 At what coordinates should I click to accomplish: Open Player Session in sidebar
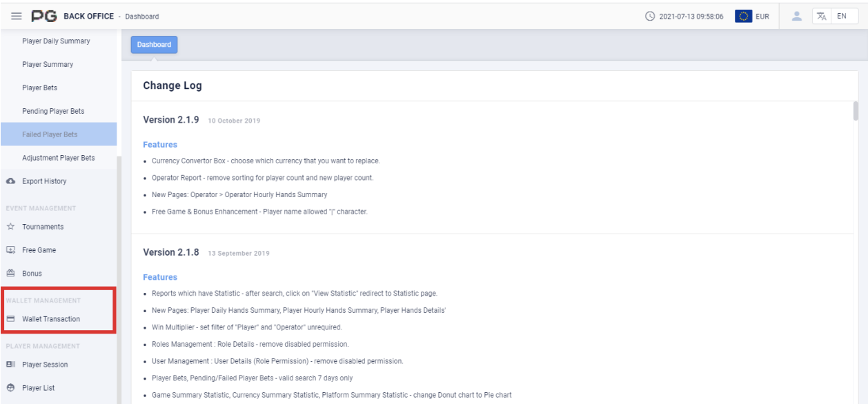[45, 365]
